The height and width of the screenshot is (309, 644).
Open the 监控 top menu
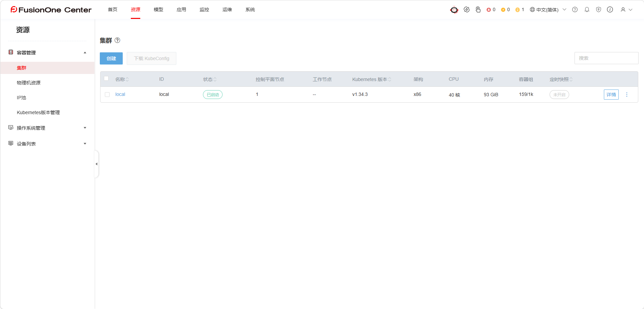click(x=204, y=9)
